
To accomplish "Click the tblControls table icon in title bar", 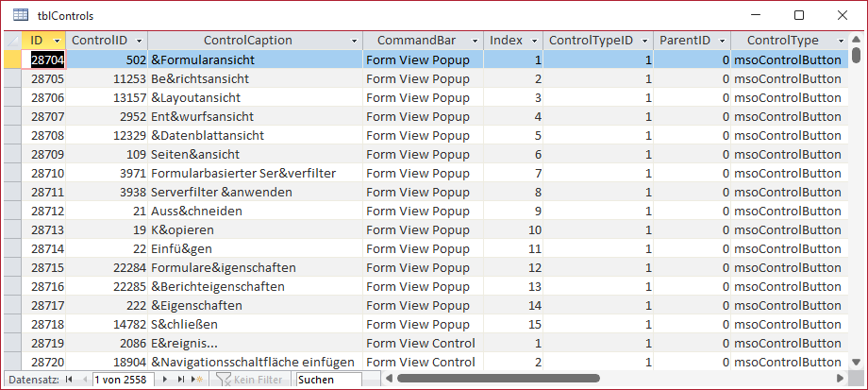I will point(21,15).
